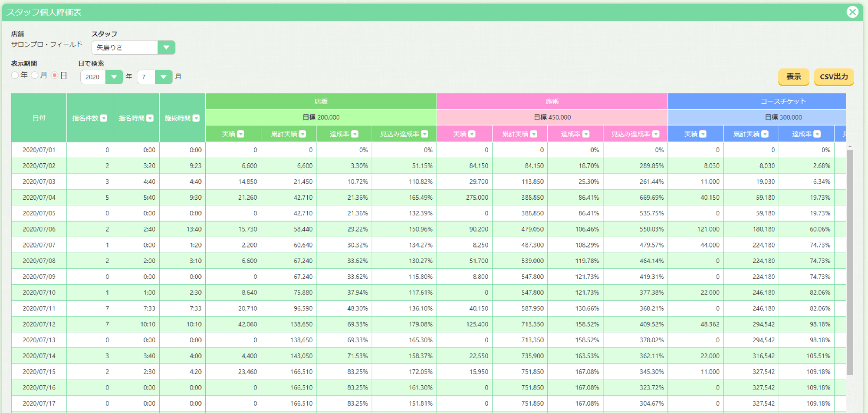Click the 施術時間 column sort arrow
The image size is (868, 413).
pyautogui.click(x=196, y=118)
